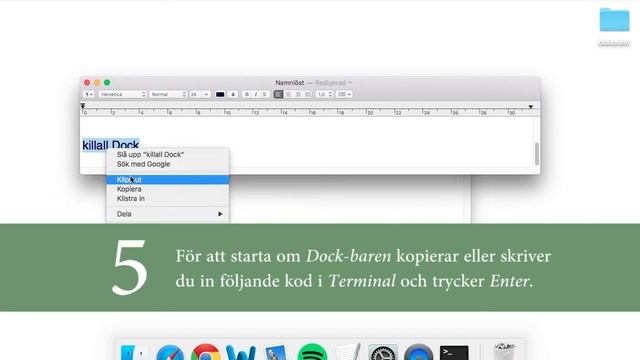Click the TextEdit vertical scrollbar
The height and width of the screenshot is (360, 640).
click(x=537, y=154)
